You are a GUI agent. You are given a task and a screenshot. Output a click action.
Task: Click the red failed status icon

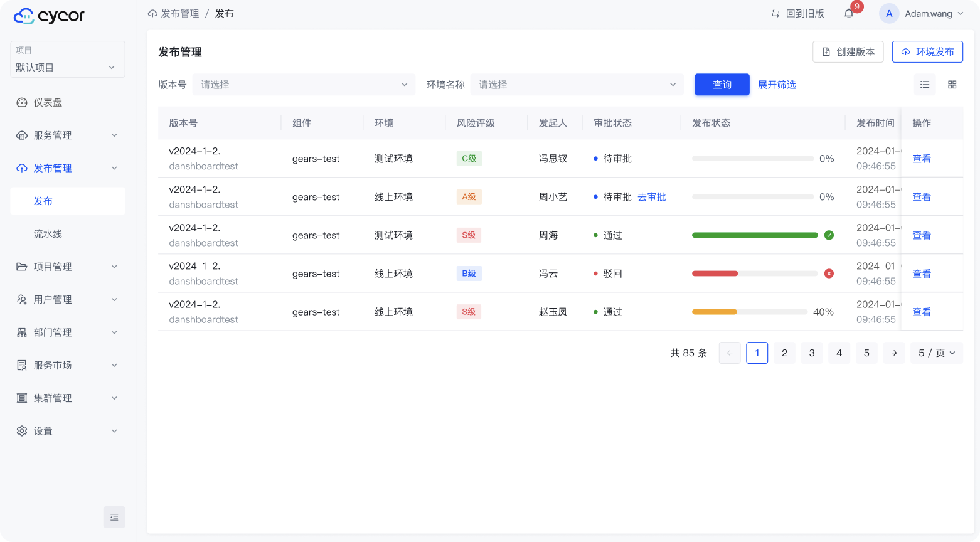click(x=829, y=274)
